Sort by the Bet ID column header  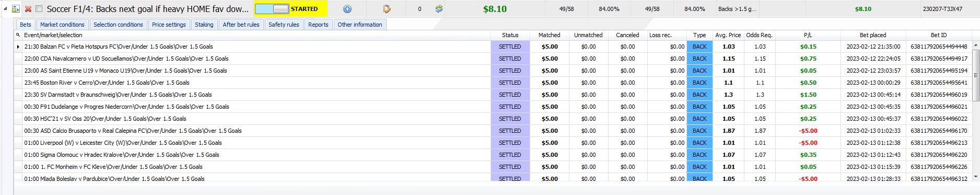(x=939, y=35)
